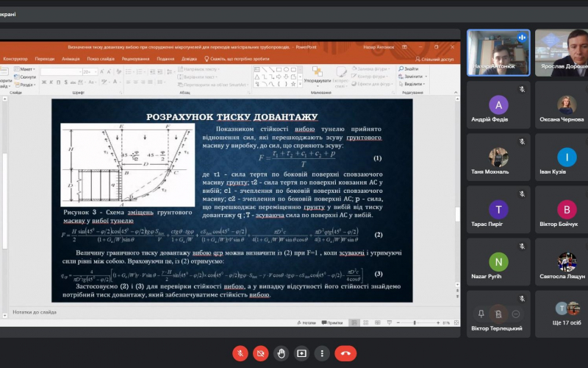This screenshot has height=368, width=588.
Task: Decrease list indent level icon
Action: pyautogui.click(x=152, y=71)
